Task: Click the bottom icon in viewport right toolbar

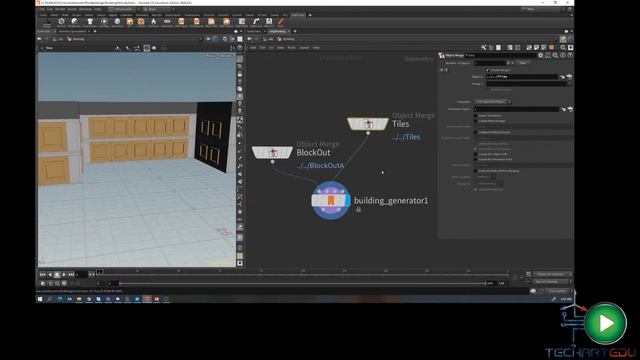Action: point(240,263)
